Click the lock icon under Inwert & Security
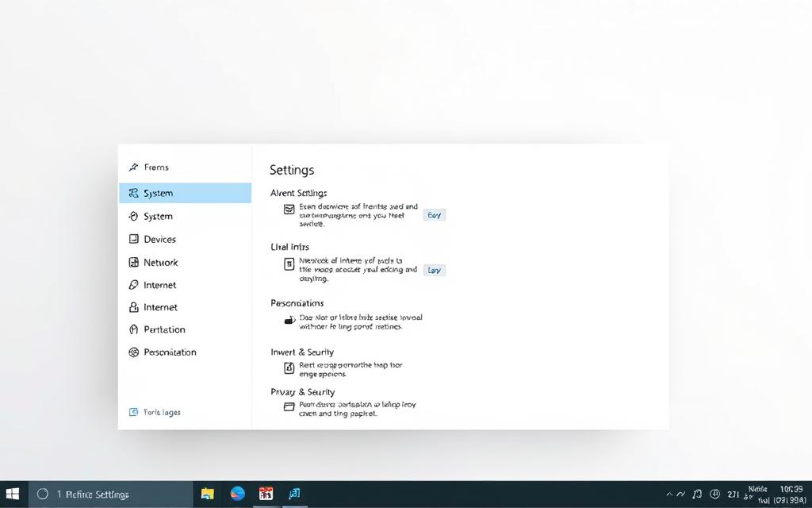812x508 pixels. [289, 368]
